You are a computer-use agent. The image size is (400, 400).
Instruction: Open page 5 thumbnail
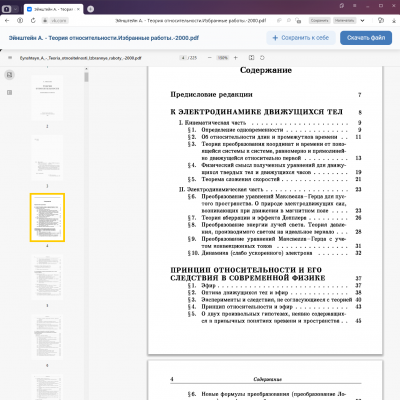pyautogui.click(x=47, y=277)
